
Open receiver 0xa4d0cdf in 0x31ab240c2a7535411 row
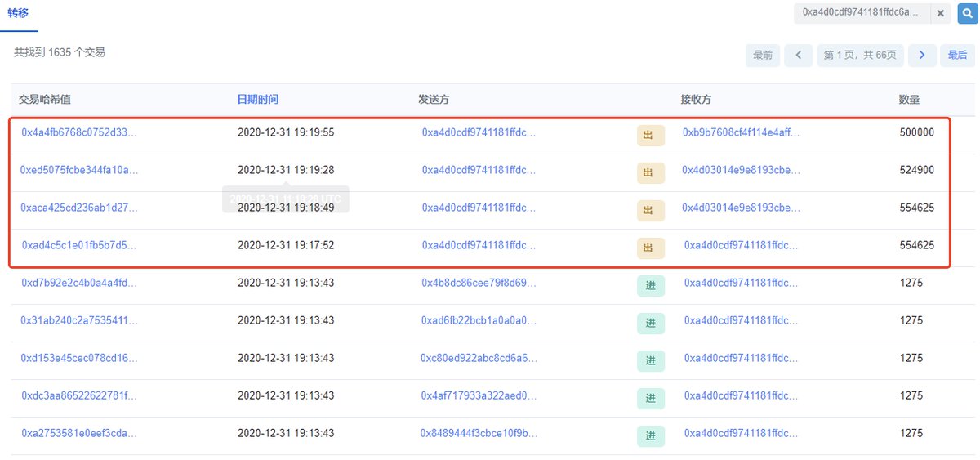click(x=742, y=320)
